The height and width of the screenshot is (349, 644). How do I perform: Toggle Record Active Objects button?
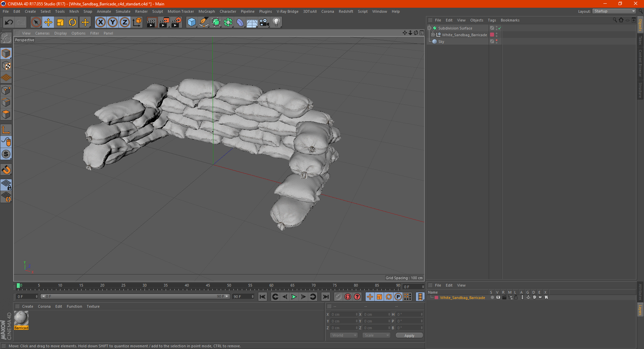tap(338, 297)
